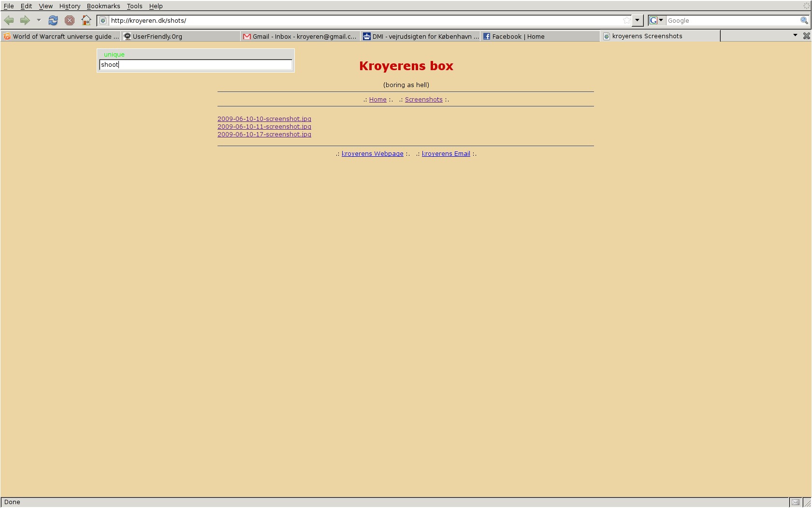Show the list of all tabs

[x=795, y=35]
